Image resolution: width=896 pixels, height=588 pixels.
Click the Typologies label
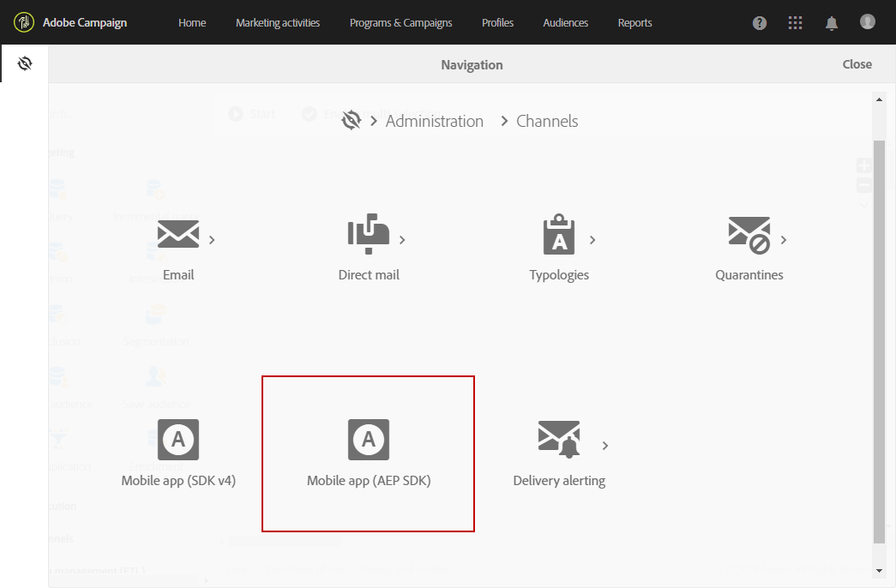[559, 275]
